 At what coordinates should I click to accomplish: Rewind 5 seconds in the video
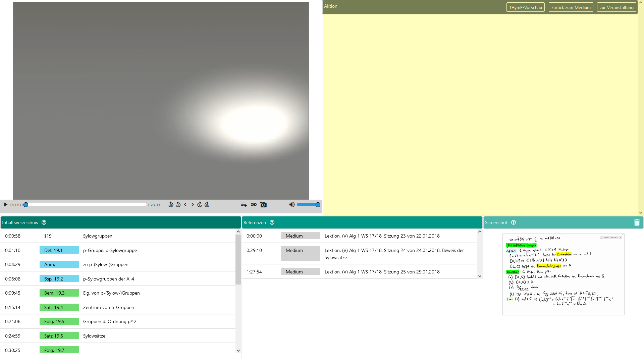pos(178,205)
